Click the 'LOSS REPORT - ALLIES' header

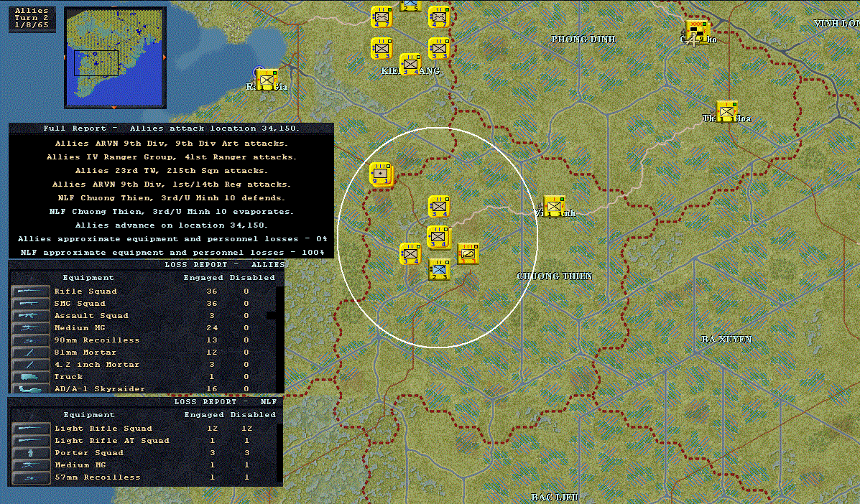tap(225, 265)
